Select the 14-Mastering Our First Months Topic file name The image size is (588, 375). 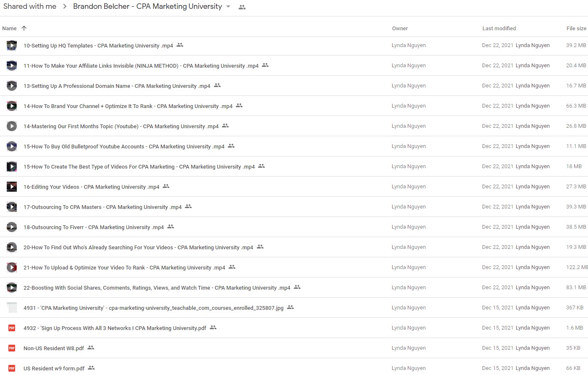coord(121,127)
